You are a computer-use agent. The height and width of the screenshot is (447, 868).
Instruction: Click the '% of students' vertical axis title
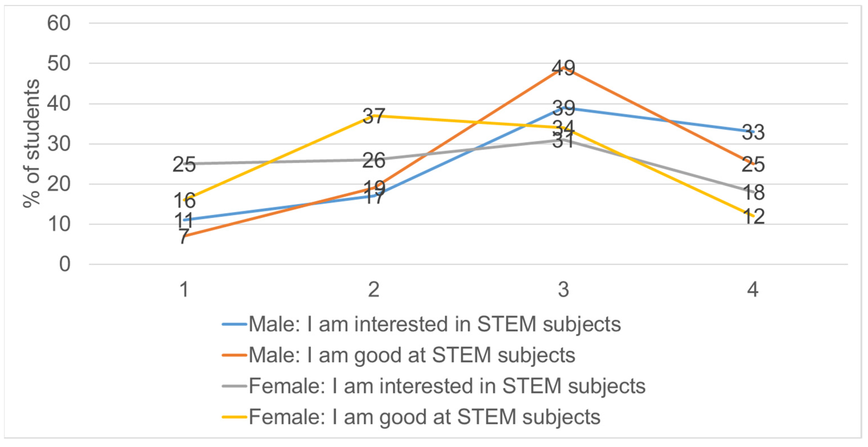[x=31, y=144]
